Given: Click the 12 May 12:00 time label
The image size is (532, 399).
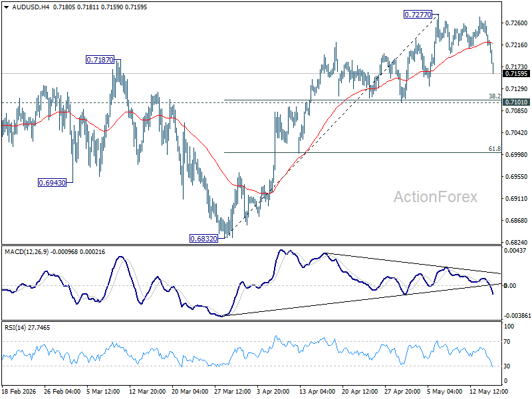Looking at the screenshot, I should 489,392.
